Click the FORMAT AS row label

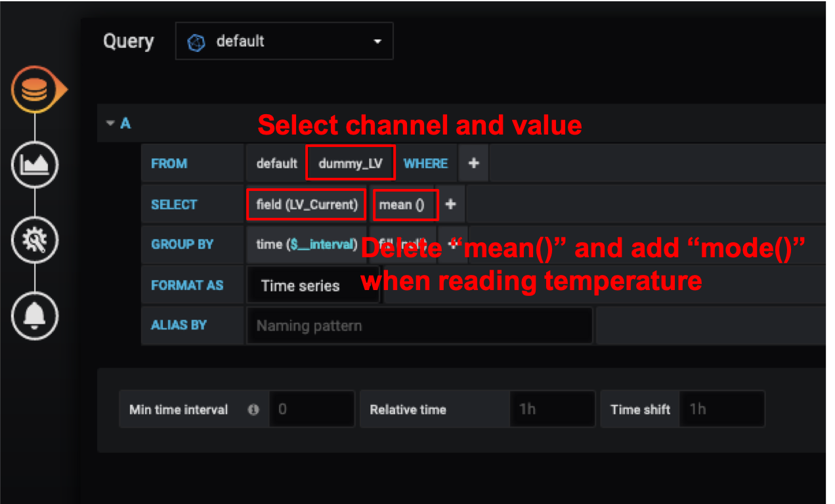(187, 285)
